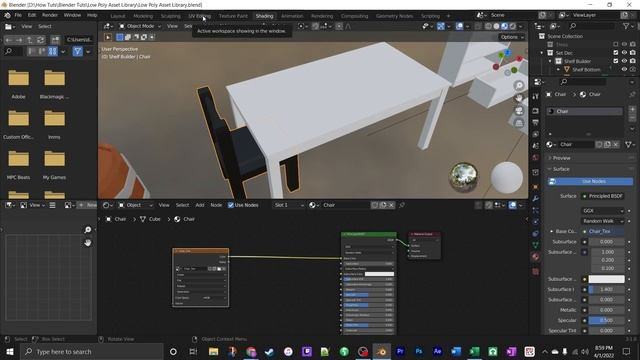This screenshot has width=640, height=360.
Task: Toggle Set Dec collection exclude checkbox
Action: tap(616, 53)
